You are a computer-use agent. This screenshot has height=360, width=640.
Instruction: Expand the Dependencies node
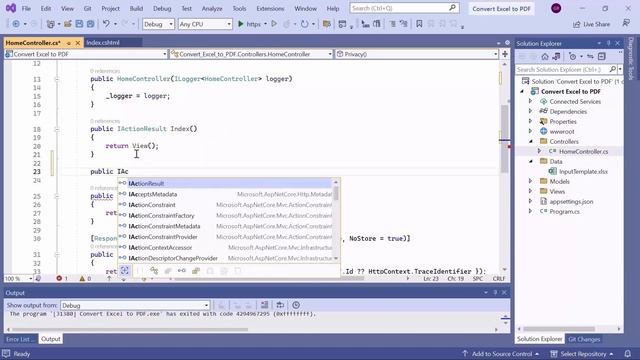click(x=530, y=111)
